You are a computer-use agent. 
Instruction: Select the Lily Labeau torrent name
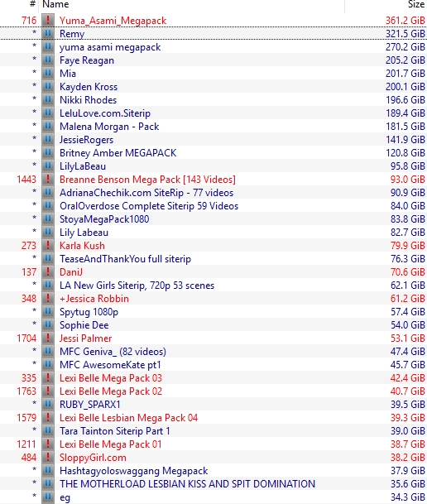[x=84, y=233]
